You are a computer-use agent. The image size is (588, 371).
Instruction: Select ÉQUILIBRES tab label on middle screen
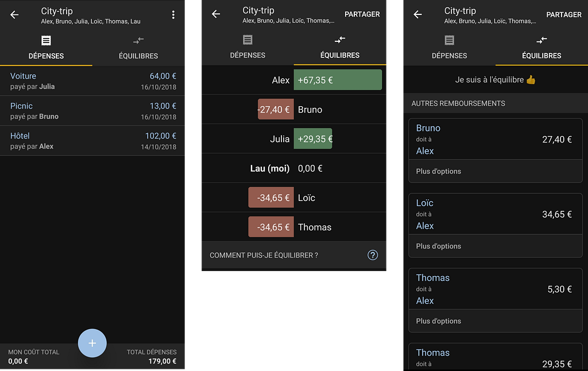point(340,55)
